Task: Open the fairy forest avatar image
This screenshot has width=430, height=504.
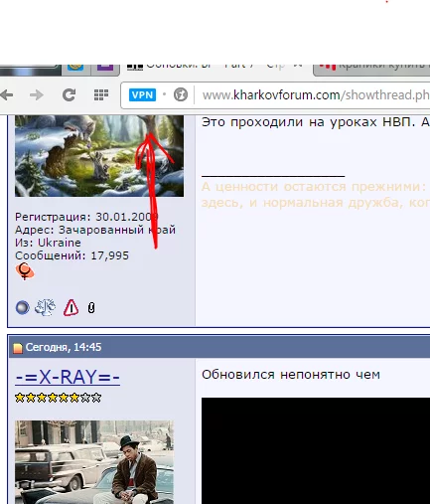Action: point(99,156)
